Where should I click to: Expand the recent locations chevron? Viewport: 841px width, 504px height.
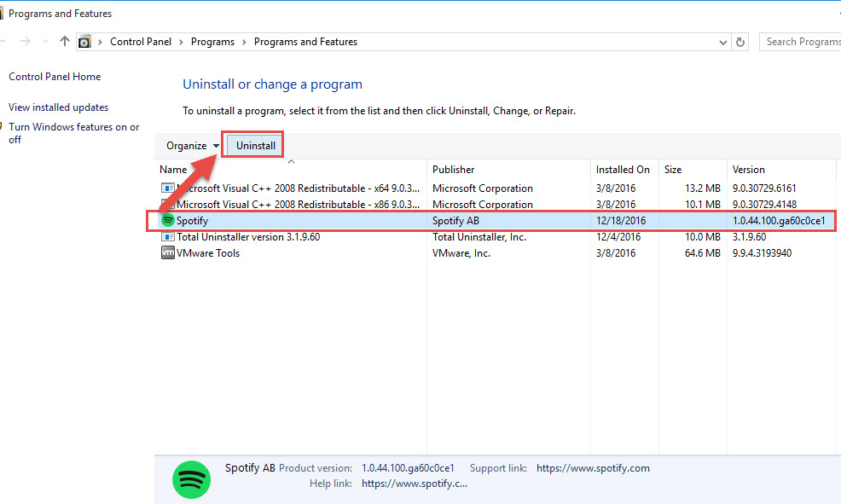(x=45, y=41)
